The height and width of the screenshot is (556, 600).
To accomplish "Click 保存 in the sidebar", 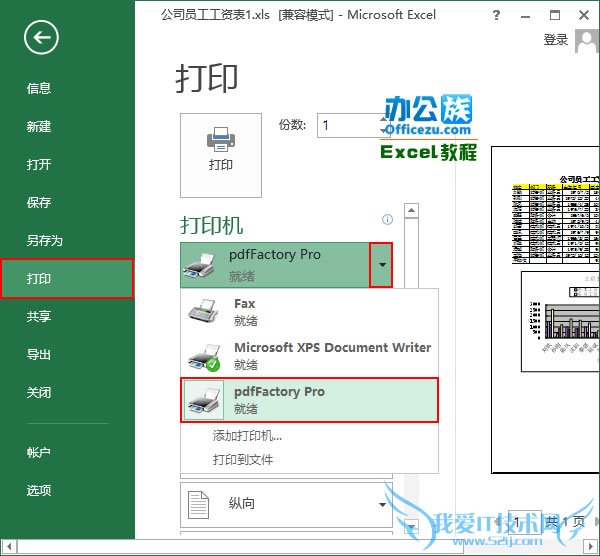I will pos(39,202).
